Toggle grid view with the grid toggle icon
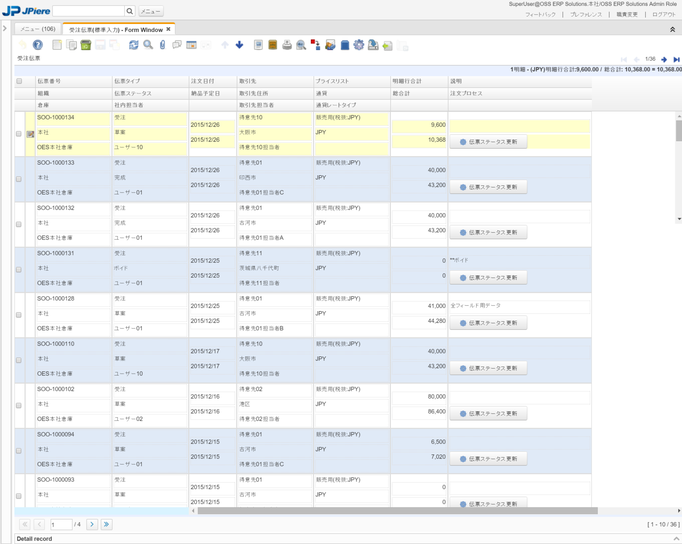This screenshot has width=682, height=544. 191,45
